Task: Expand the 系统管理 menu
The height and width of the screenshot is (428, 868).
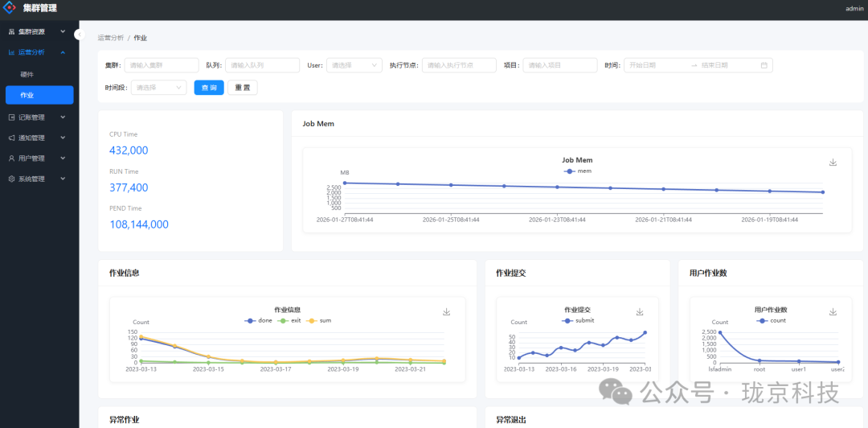Action: 63,179
